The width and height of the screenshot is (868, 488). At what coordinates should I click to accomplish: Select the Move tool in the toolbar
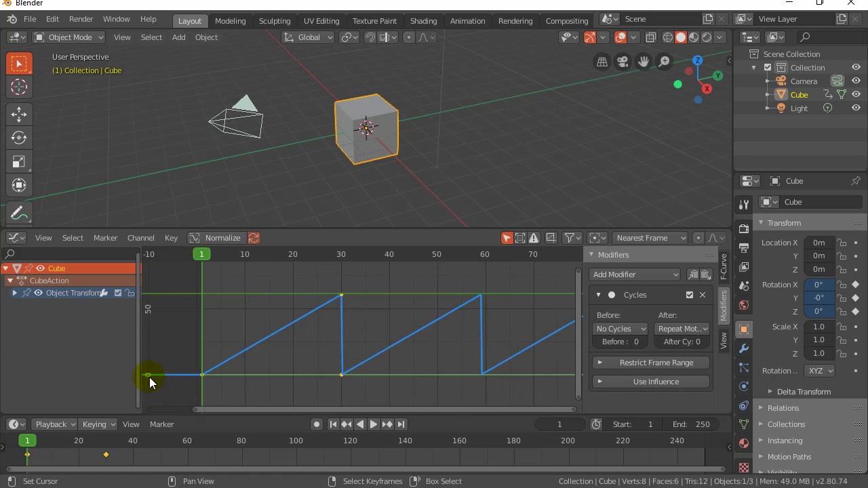point(19,114)
